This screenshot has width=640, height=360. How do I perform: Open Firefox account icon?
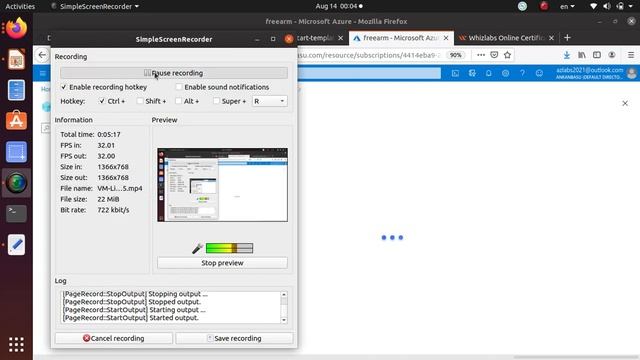612,55
